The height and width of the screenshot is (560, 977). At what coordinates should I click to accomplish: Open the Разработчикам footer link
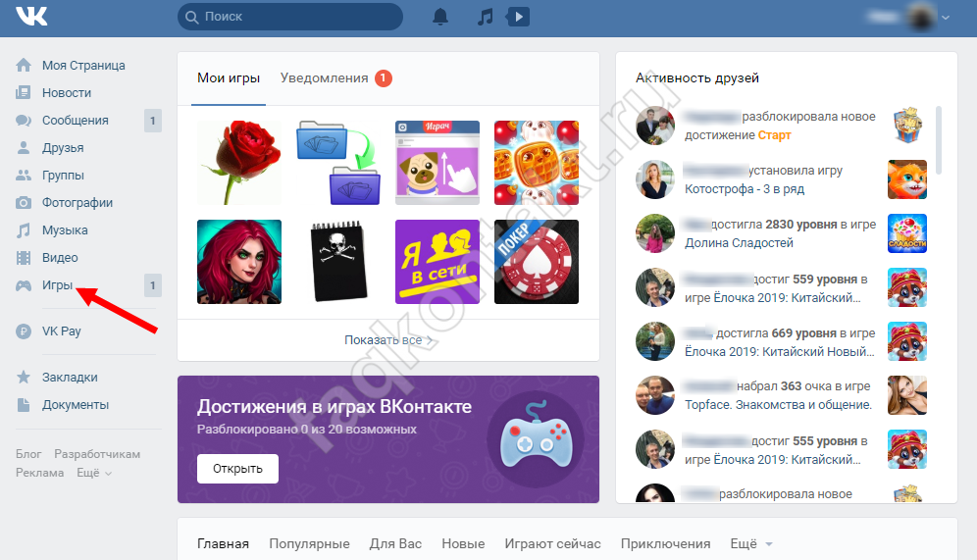(x=97, y=454)
